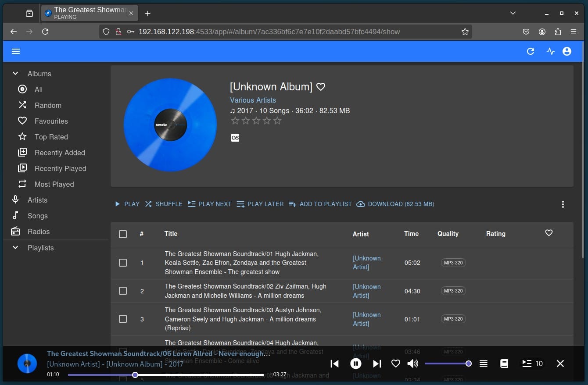Click ADD TO PLAYLIST button

(320, 204)
